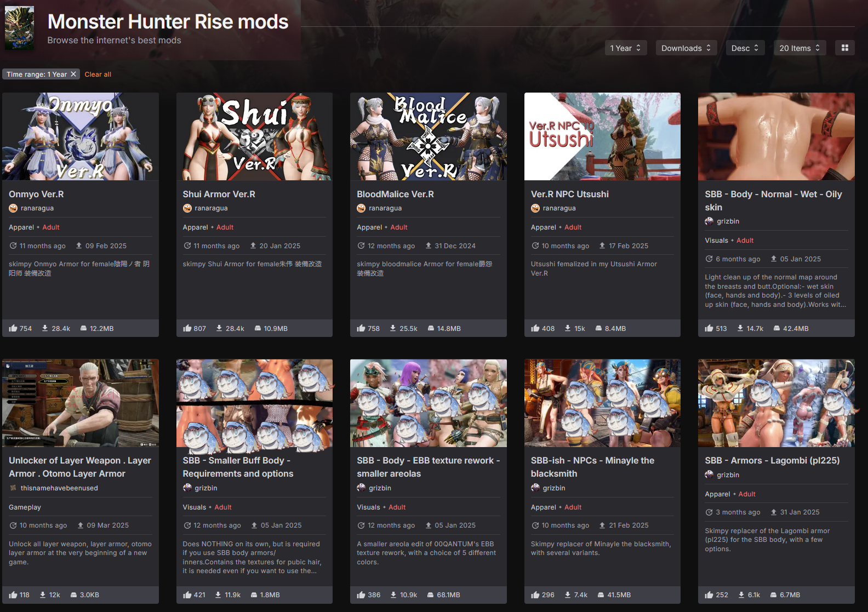Select the Adult tag on BloodMalice Ver.R
Image resolution: width=868 pixels, height=612 pixels.
399,227
